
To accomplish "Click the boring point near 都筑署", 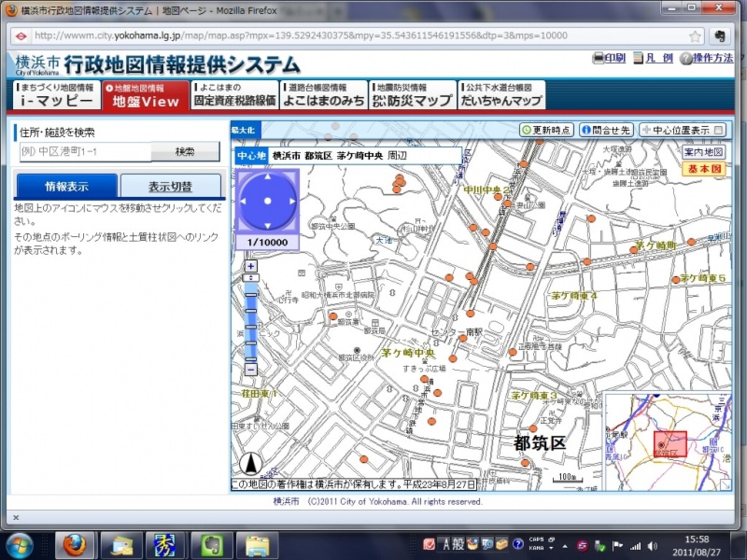I will [x=333, y=316].
